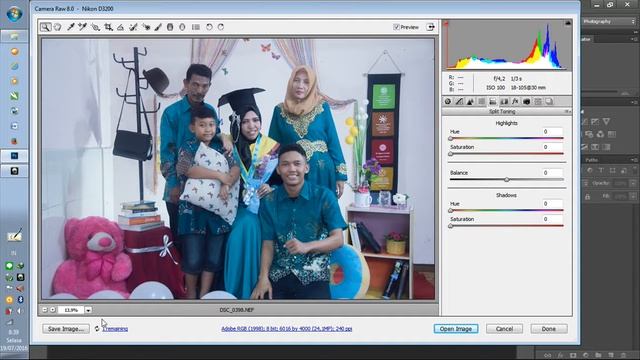The image size is (640, 360).
Task: Switch to the Effects (fx) panel tab
Action: (x=515, y=101)
